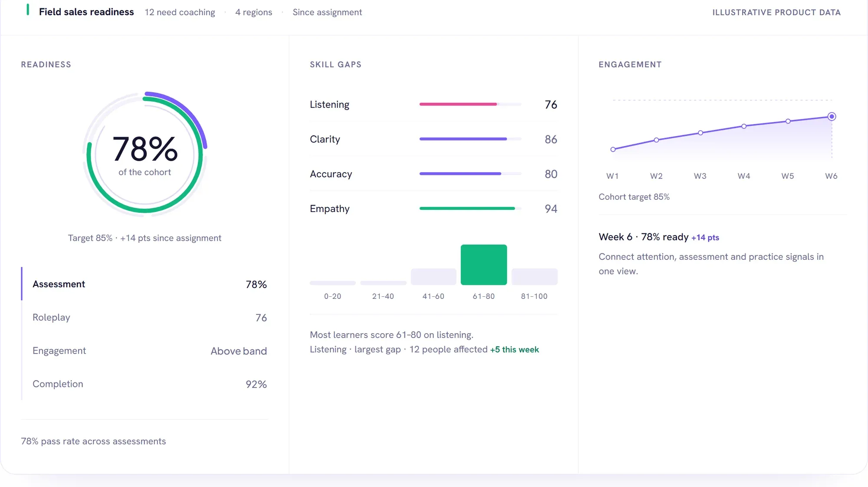The image size is (868, 487).
Task: Select the Engagement metric row
Action: coord(145,351)
